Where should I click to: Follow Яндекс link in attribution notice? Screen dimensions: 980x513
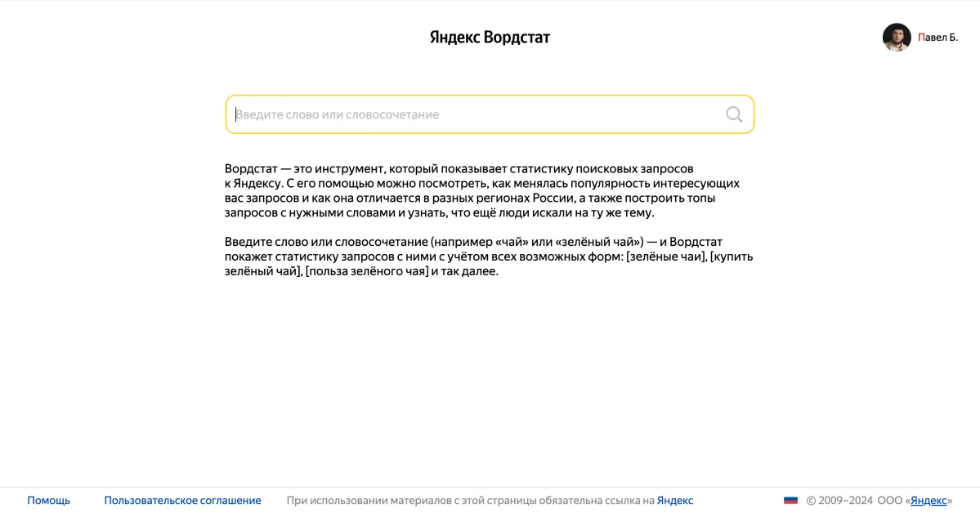click(x=675, y=501)
